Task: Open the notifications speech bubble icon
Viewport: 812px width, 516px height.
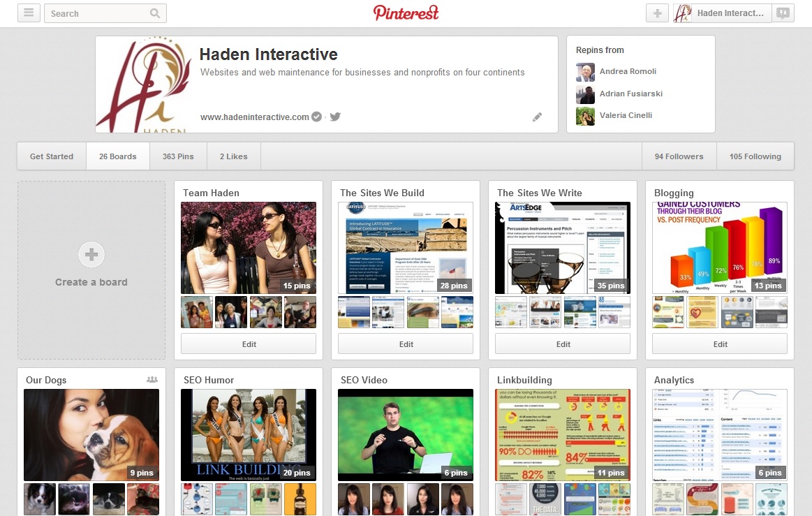Action: pos(783,13)
